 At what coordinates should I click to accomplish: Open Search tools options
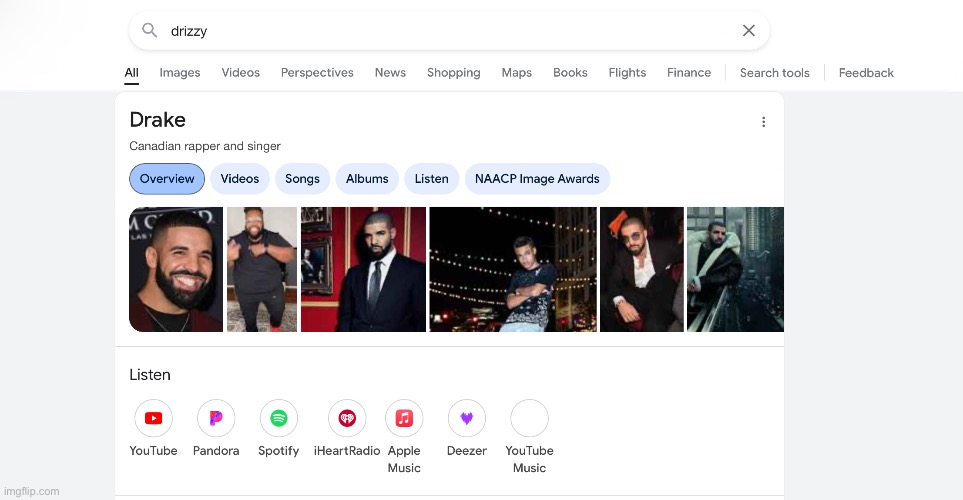774,73
